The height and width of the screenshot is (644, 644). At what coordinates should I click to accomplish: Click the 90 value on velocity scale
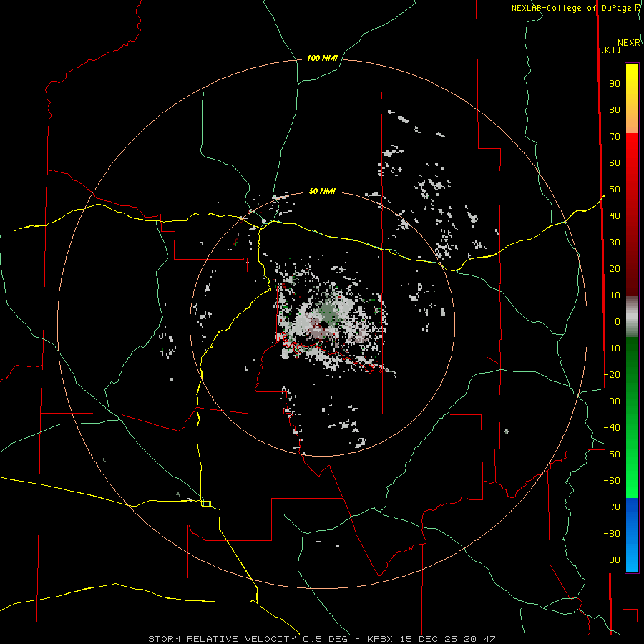click(615, 84)
